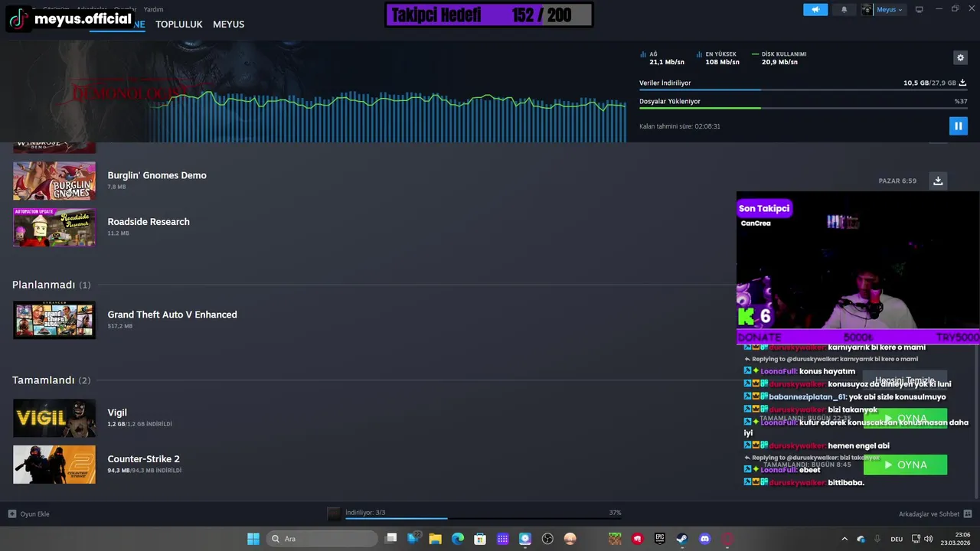Show hidden system tray icons chevron
Image resolution: width=980 pixels, height=551 pixels.
point(844,539)
